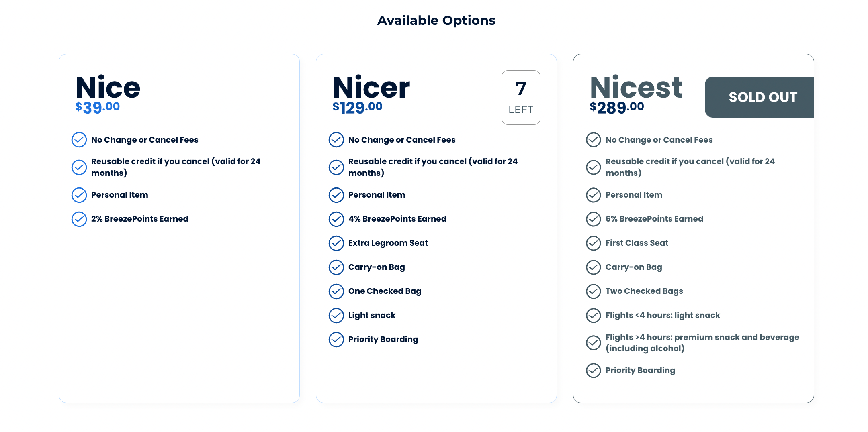
Task: Click check icon next to First Class Seat
Action: tap(594, 243)
